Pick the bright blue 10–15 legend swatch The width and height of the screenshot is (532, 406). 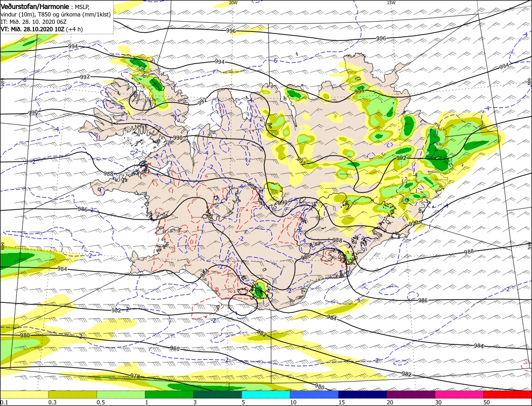[314, 394]
